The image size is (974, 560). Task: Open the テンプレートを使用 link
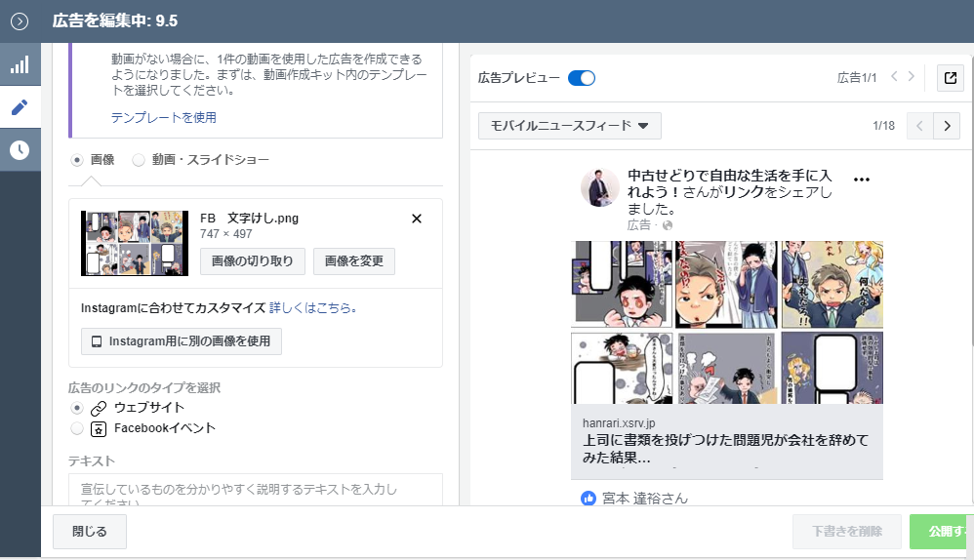(x=163, y=117)
